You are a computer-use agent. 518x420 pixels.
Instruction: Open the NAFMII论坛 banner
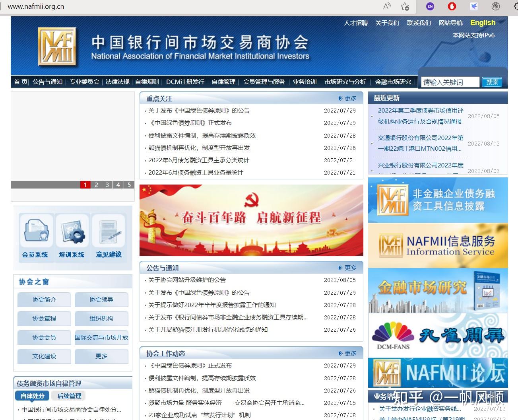pyautogui.click(x=437, y=373)
